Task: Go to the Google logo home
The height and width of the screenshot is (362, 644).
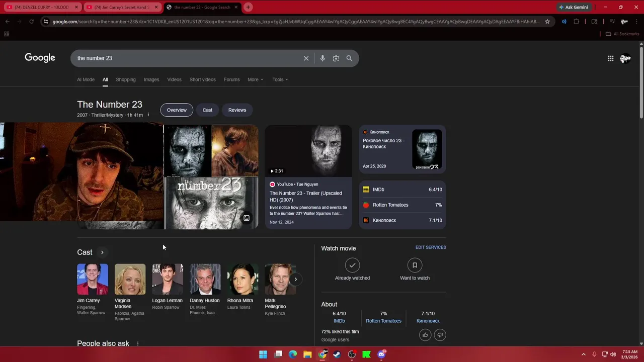Action: pyautogui.click(x=40, y=58)
